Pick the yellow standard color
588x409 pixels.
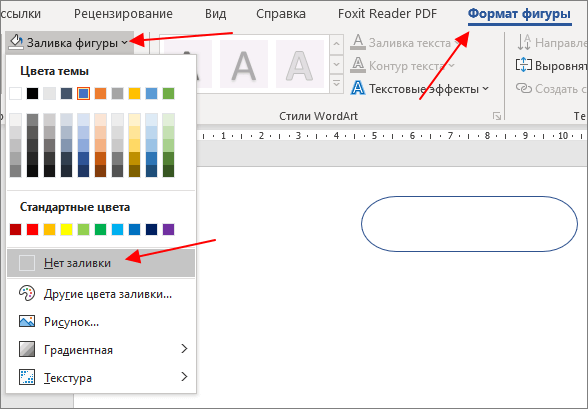[66, 229]
